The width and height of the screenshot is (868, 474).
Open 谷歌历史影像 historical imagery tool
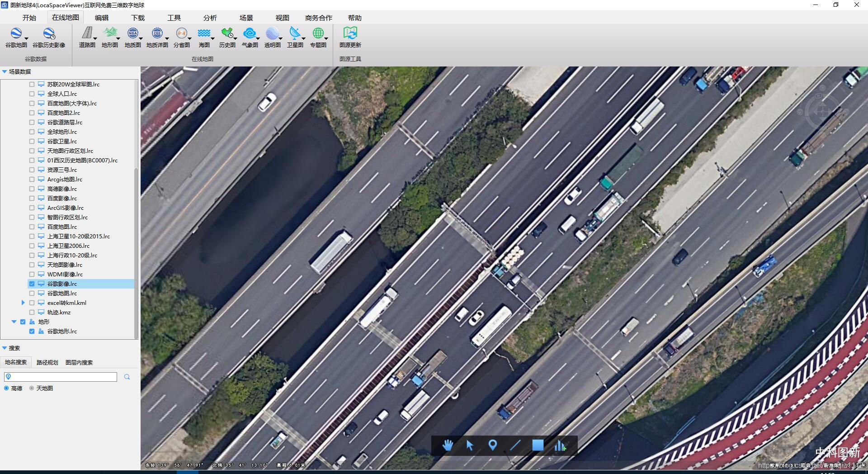pos(48,34)
